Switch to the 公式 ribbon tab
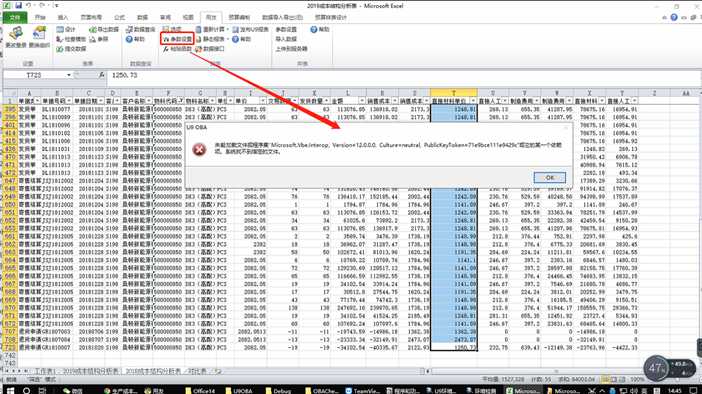The height and width of the screenshot is (394, 702). pyautogui.click(x=120, y=17)
